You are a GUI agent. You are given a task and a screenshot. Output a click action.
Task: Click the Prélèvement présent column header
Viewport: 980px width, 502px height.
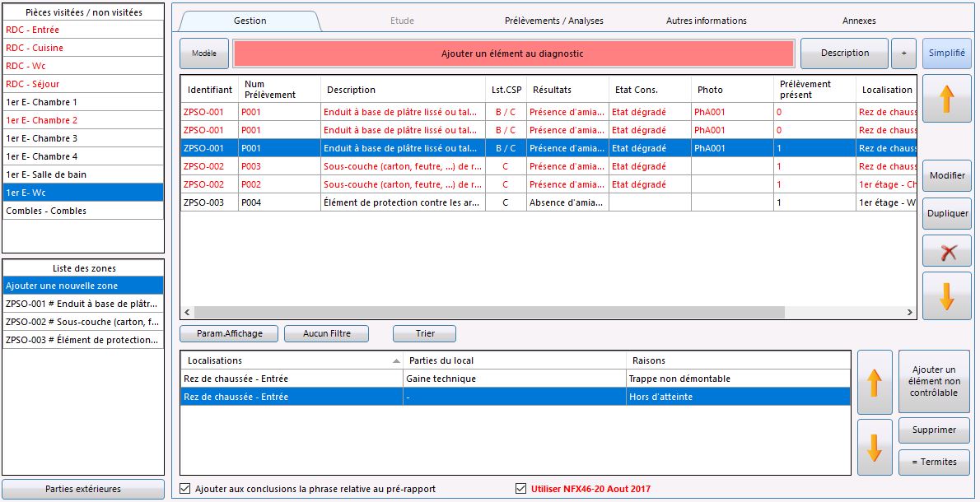[815, 89]
